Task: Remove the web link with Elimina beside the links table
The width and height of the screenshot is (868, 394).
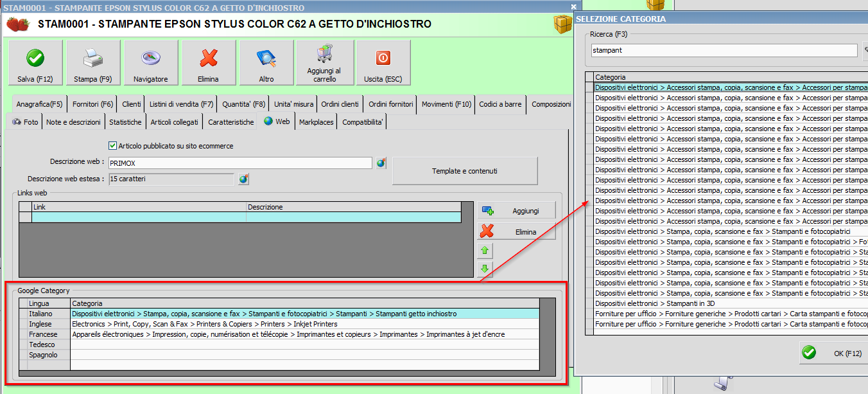Action: 516,231
